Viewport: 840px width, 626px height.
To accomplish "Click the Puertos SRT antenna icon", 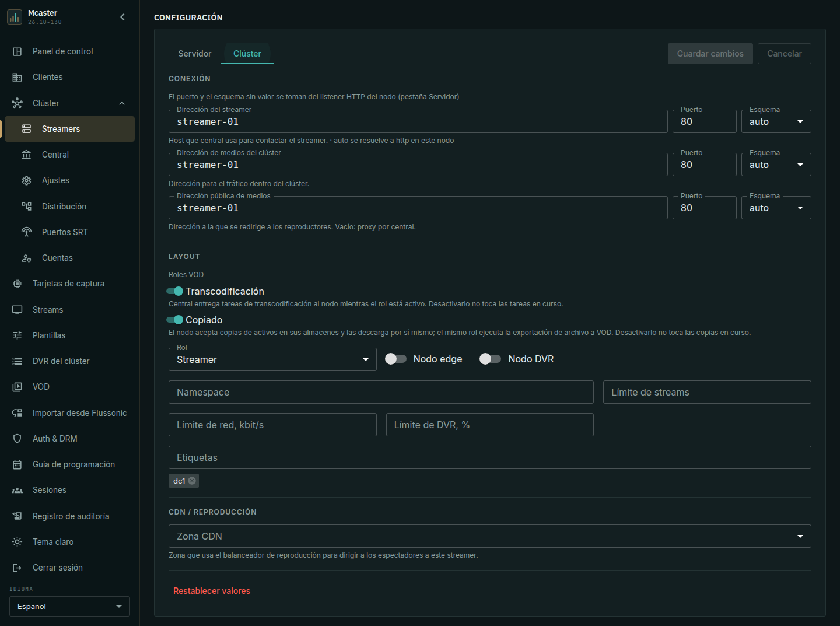I will point(27,232).
